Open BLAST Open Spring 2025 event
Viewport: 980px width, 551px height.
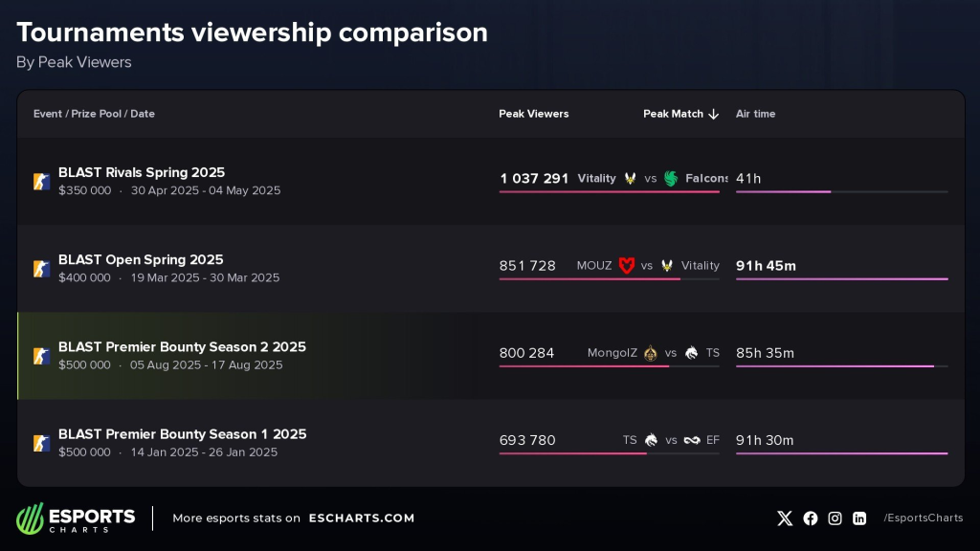coord(141,259)
